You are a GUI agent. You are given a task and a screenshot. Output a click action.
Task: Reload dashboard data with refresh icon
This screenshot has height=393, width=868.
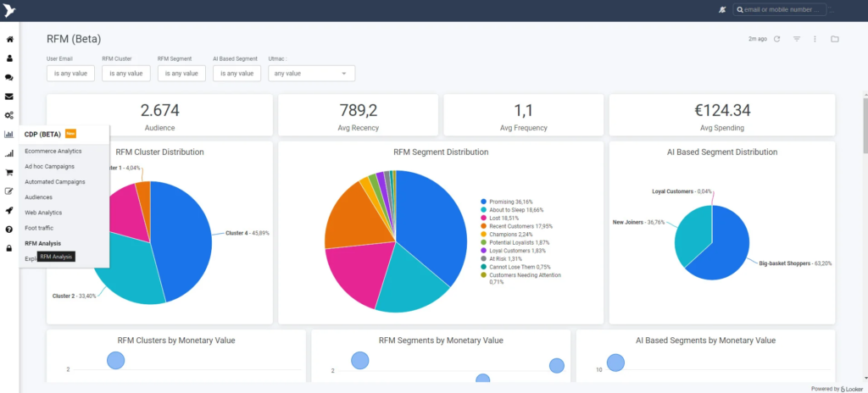pyautogui.click(x=776, y=39)
